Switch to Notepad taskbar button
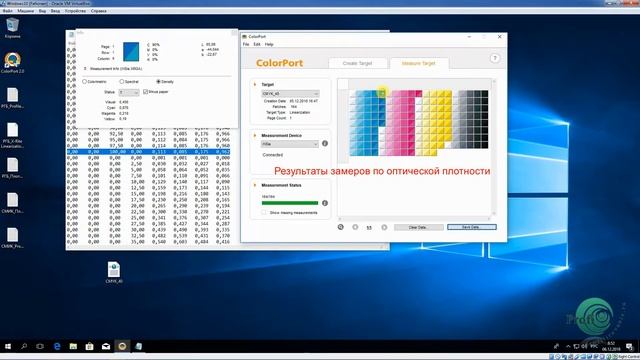The height and width of the screenshot is (360, 640). pyautogui.click(x=138, y=346)
